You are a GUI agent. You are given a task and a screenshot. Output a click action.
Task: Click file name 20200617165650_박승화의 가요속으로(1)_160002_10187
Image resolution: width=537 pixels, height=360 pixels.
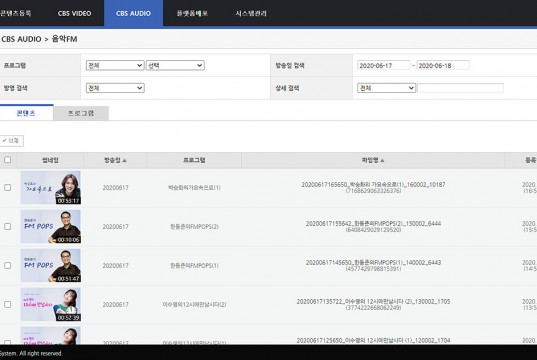(373, 185)
